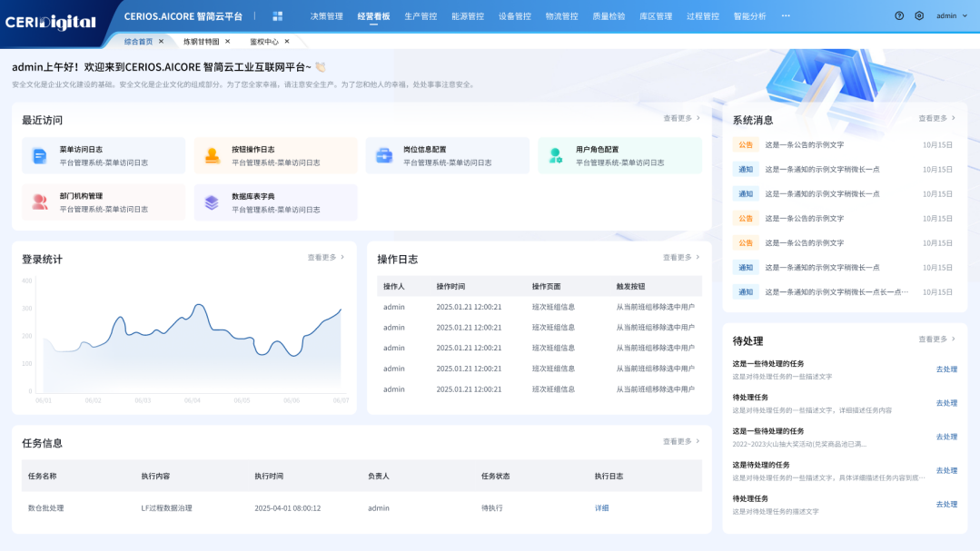The height and width of the screenshot is (551, 980).
Task: Click the 菜单访问日志 document icon
Action: pyautogui.click(x=40, y=155)
